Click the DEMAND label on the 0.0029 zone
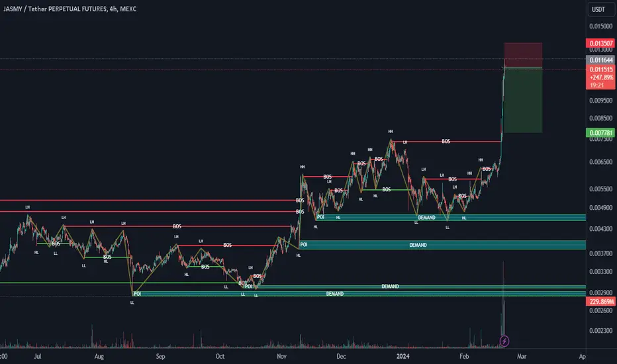Screen dimensions: 617x364 (334, 294)
